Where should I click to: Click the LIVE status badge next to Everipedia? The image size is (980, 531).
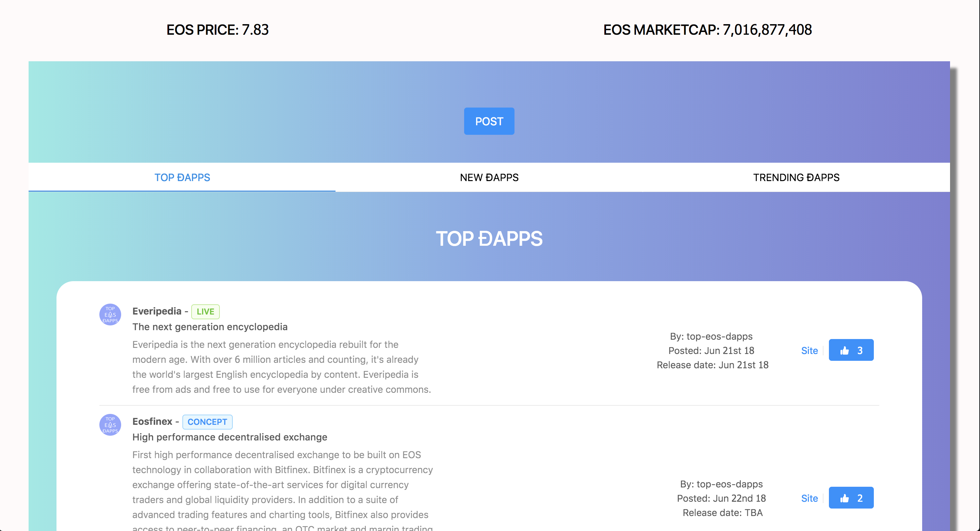[x=205, y=311]
